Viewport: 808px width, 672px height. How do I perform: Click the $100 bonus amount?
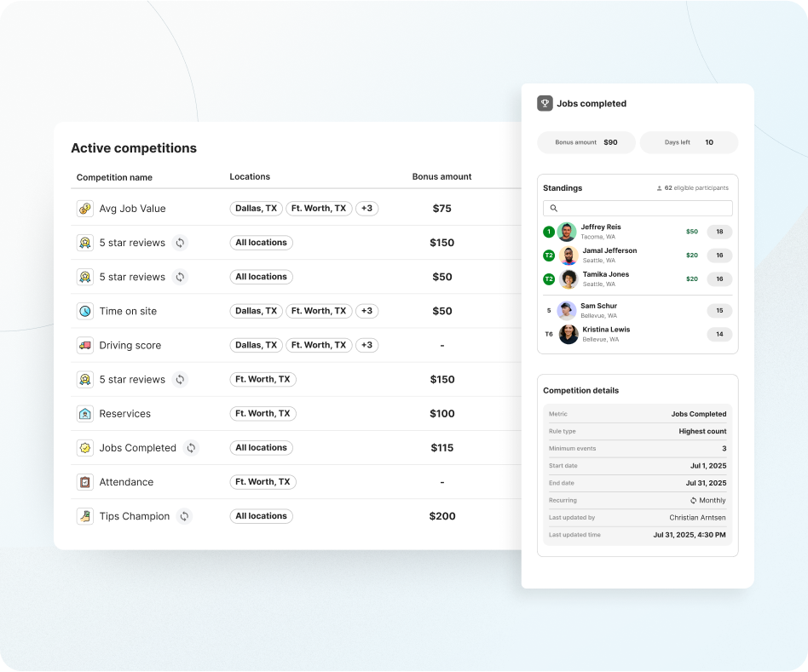pyautogui.click(x=442, y=413)
